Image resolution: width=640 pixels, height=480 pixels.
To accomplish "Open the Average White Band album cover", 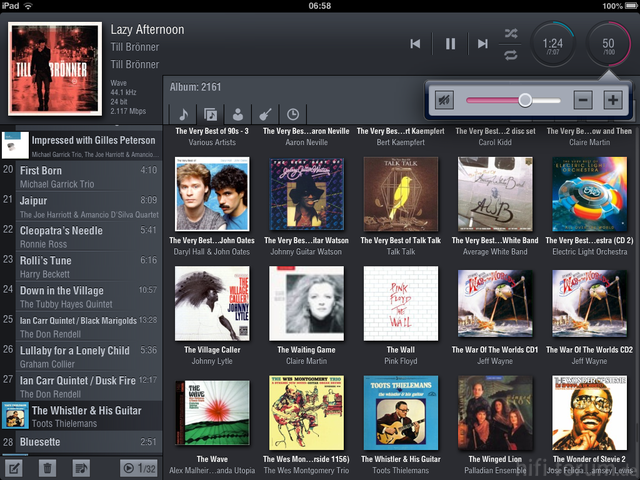I will (495, 194).
